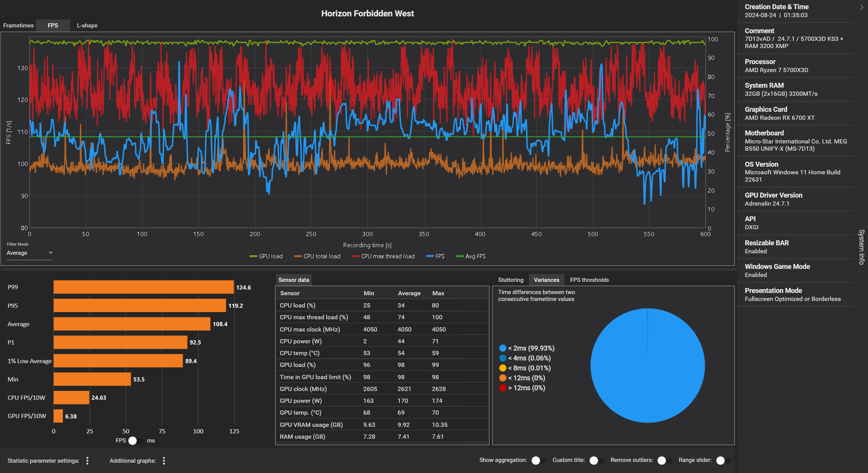Open Additional graphs three-dot menu
Screen dimensions: 868x473
coord(164,461)
